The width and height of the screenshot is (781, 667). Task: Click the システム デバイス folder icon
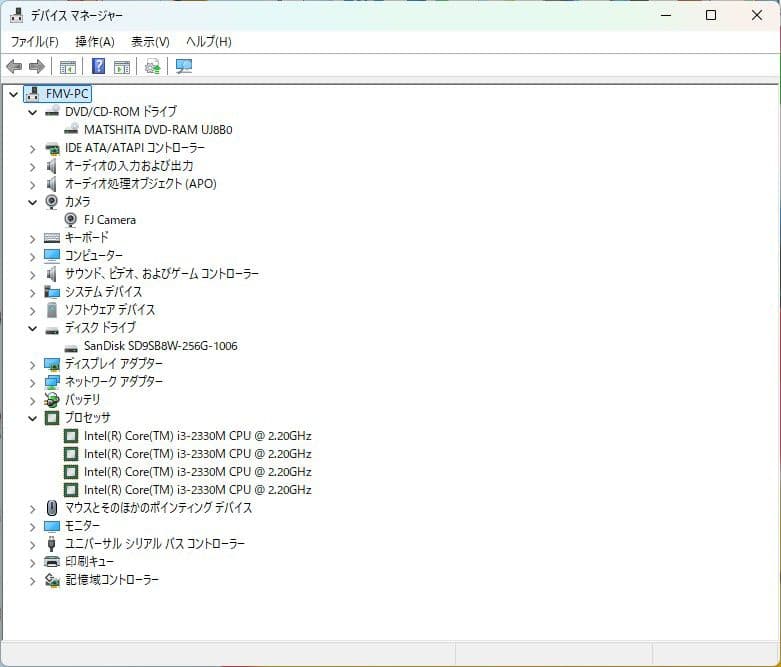point(52,292)
